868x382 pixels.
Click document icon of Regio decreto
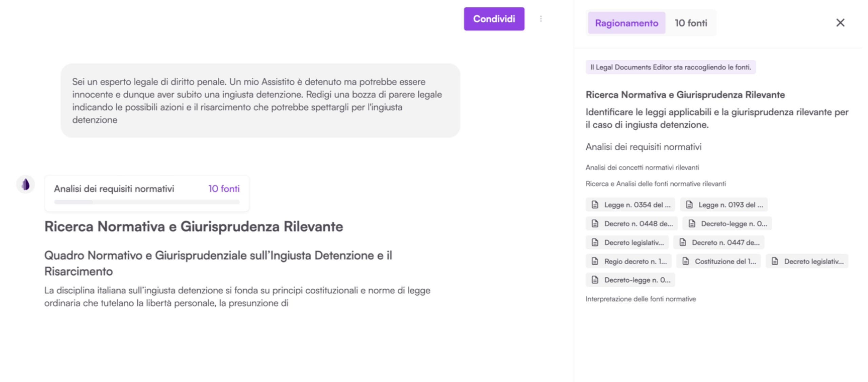tap(595, 261)
